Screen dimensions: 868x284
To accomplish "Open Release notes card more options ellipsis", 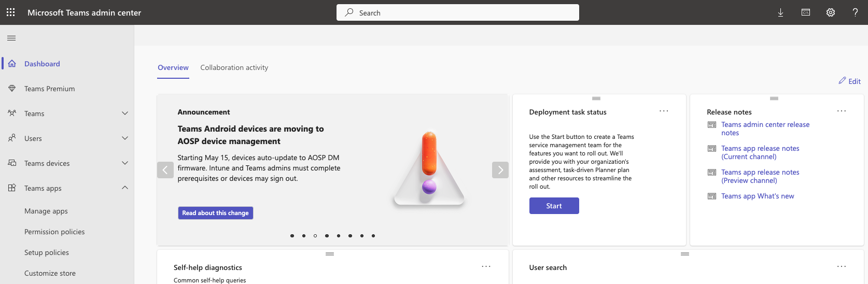I will 841,111.
